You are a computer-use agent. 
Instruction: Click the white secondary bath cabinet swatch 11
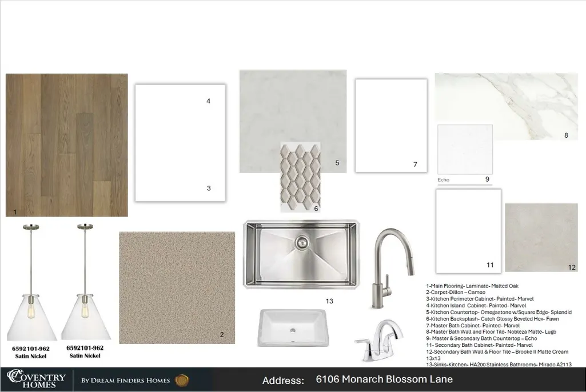click(469, 231)
